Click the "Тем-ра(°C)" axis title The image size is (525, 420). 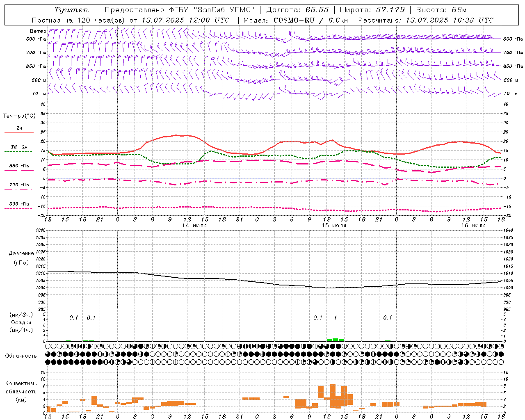coord(19,116)
